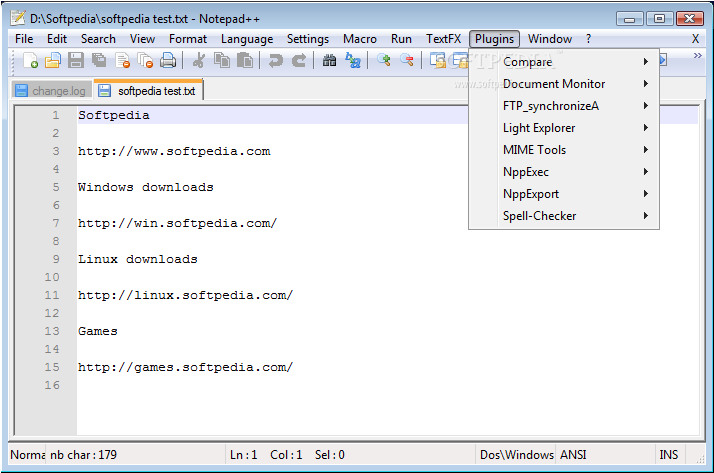Choose NppExport plugin entry
This screenshot has height=473, width=714.
pos(564,193)
